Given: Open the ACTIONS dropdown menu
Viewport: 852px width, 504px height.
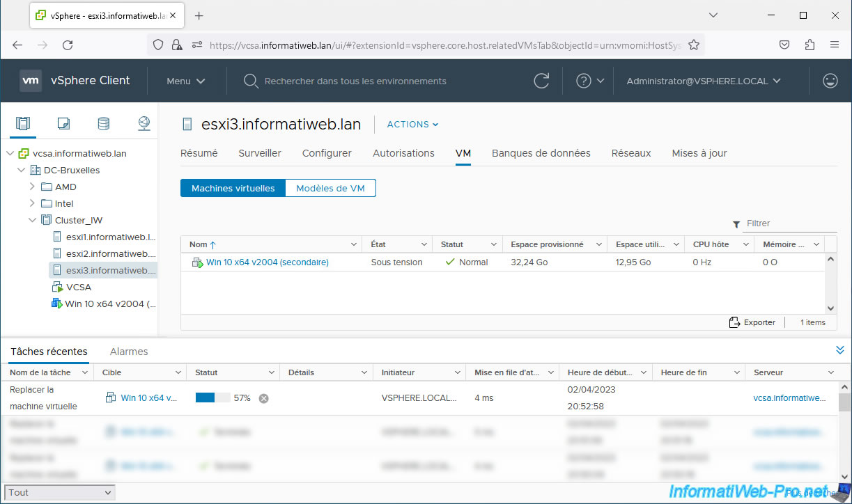Looking at the screenshot, I should click(412, 125).
